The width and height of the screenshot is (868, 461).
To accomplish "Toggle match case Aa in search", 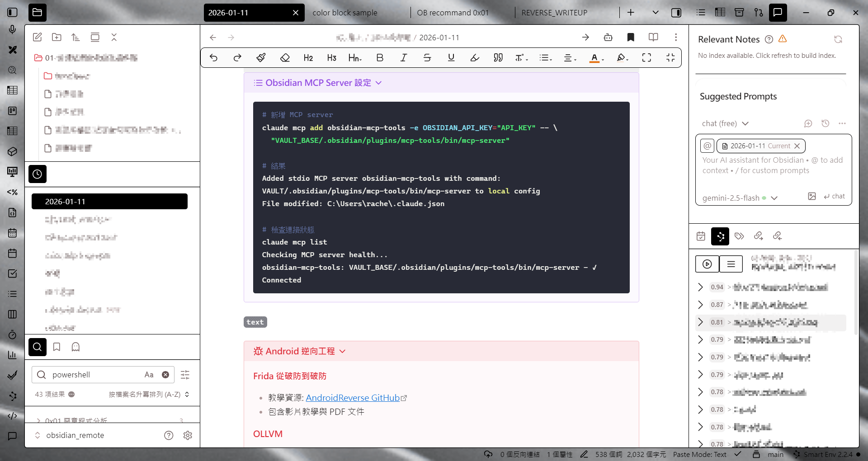I will 149,375.
